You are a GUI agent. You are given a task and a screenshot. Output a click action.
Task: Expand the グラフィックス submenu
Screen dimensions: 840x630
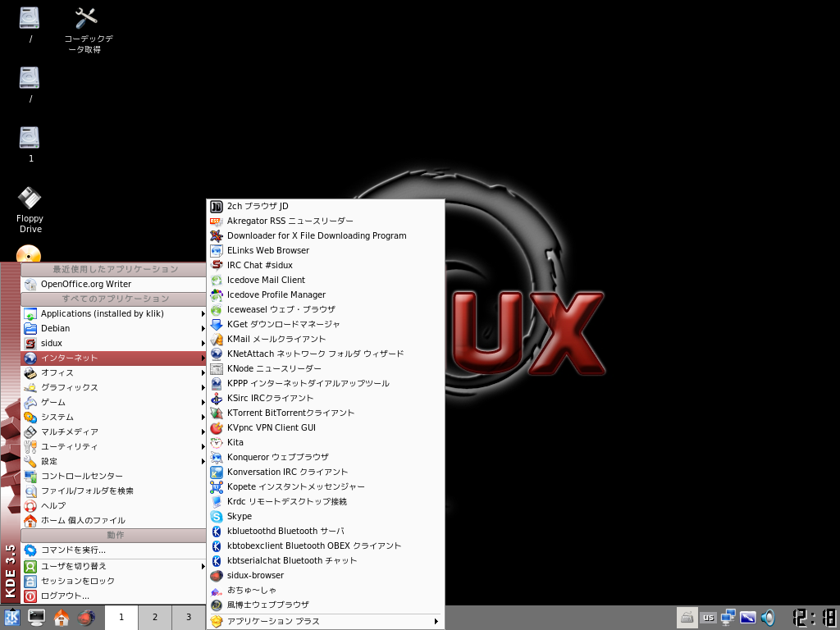(x=113, y=387)
